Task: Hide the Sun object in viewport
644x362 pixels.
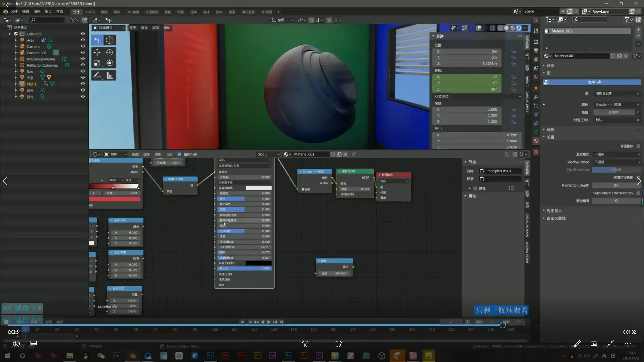Action: coord(83,71)
